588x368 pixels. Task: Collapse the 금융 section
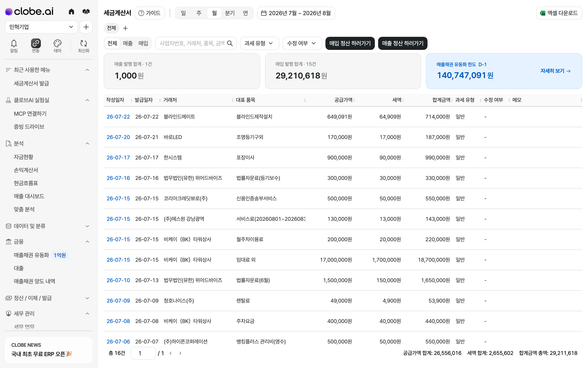pos(87,242)
